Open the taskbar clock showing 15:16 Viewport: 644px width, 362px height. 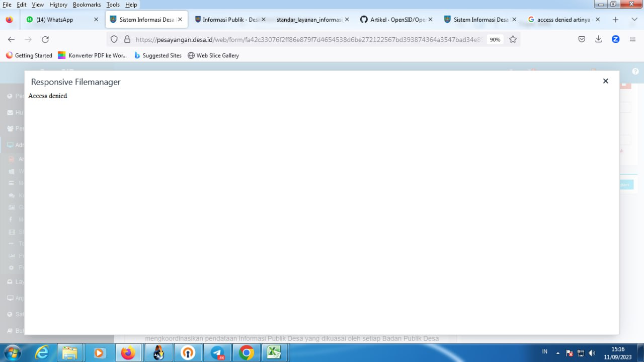[x=618, y=352]
